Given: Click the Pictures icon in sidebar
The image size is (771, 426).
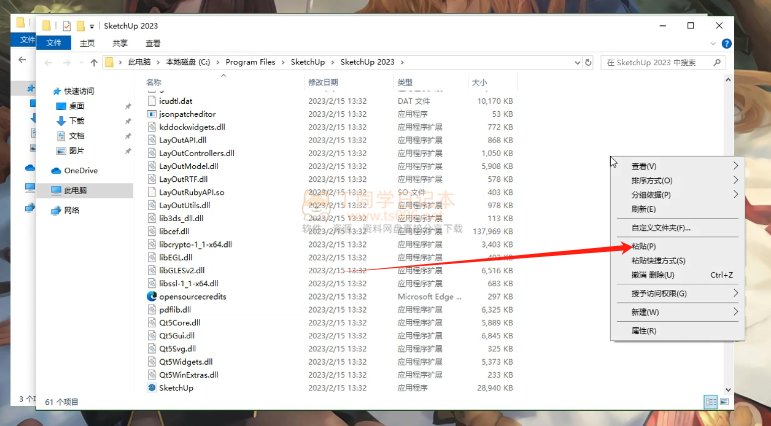Looking at the screenshot, I should pos(61,151).
